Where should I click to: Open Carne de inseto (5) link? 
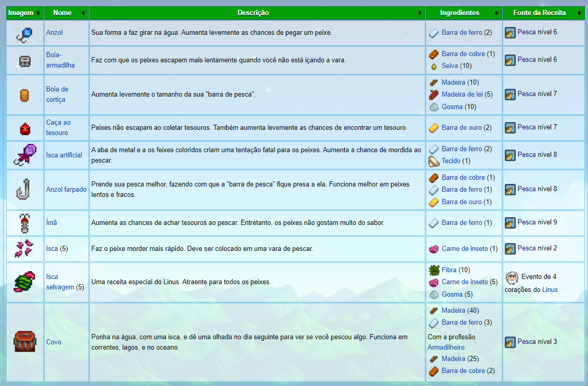[465, 282]
